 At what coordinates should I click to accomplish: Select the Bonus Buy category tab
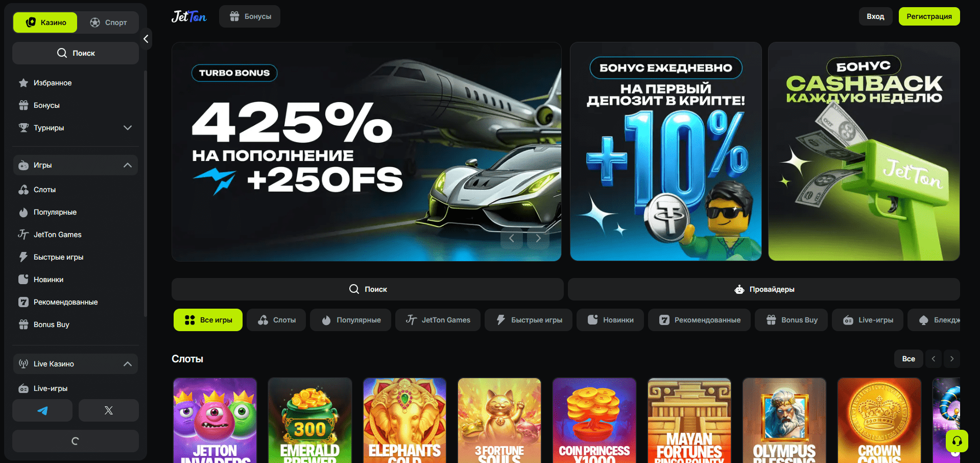click(x=791, y=320)
